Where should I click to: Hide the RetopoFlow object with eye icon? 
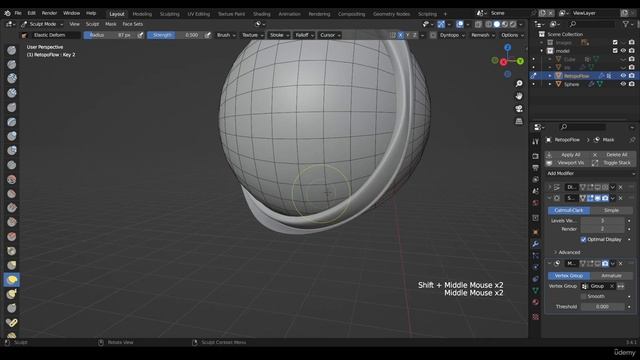point(623,76)
